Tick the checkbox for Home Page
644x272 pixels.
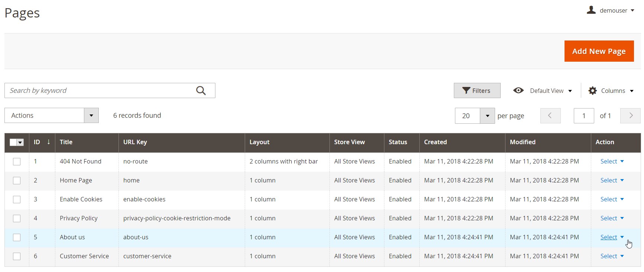pyautogui.click(x=17, y=181)
